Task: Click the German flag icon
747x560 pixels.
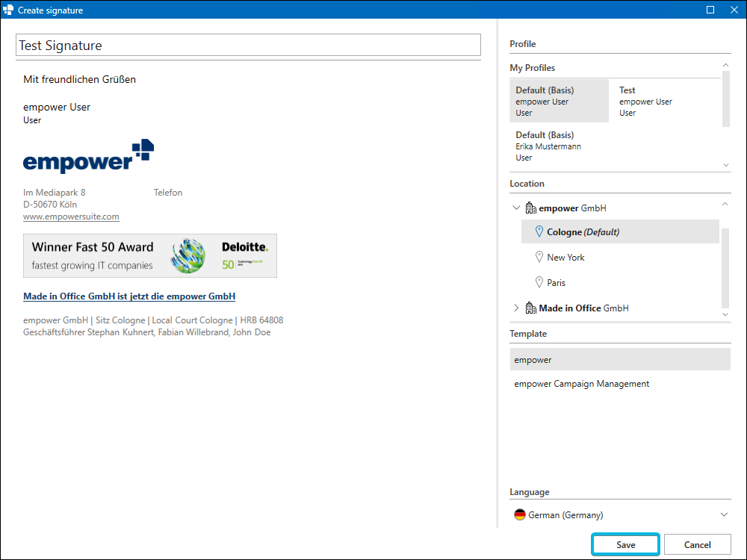Action: 519,514
